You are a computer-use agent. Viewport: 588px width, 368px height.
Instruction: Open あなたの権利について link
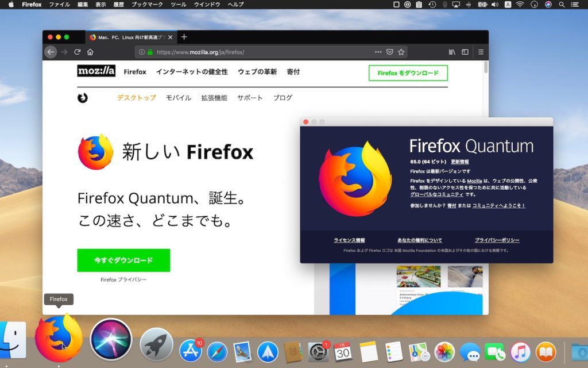(420, 240)
